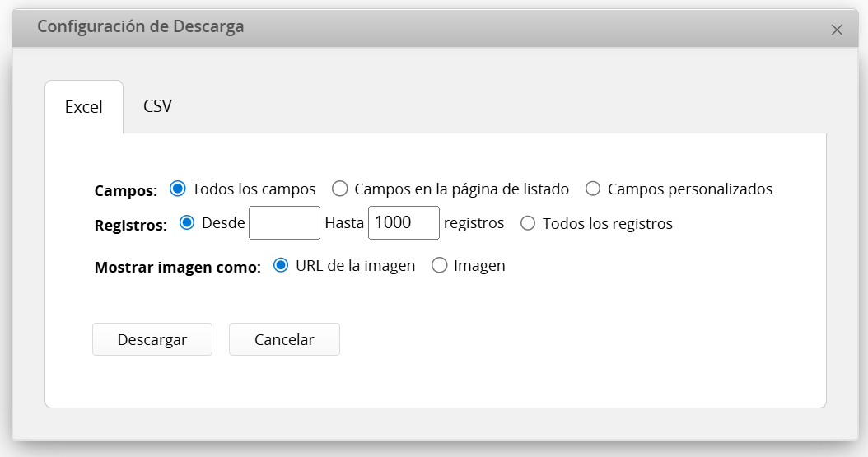
Task: Click the Cancelar button
Action: click(x=284, y=339)
